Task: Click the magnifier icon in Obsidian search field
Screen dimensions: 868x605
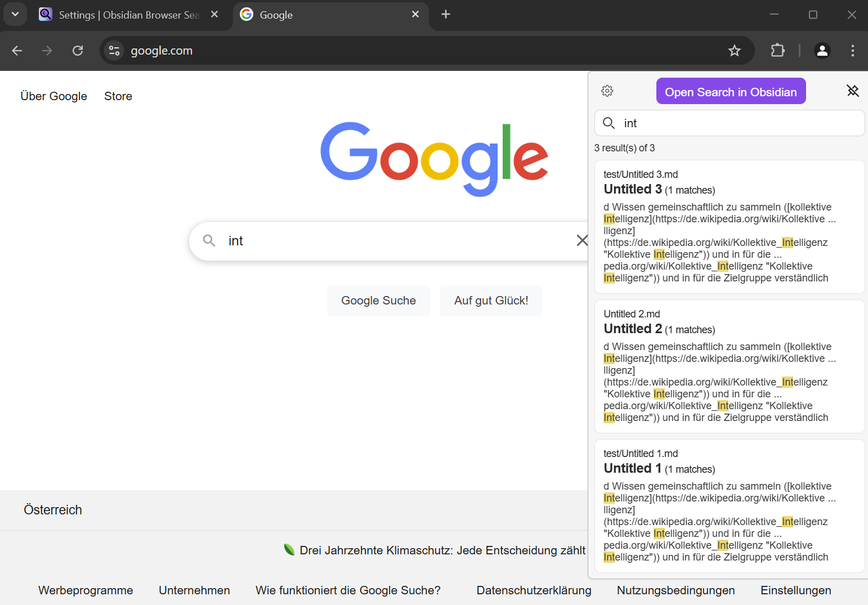Action: click(609, 123)
